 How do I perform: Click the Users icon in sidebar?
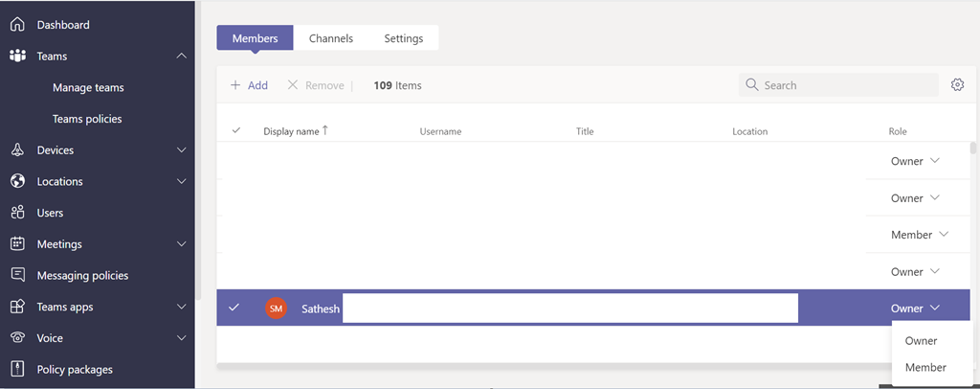17,213
